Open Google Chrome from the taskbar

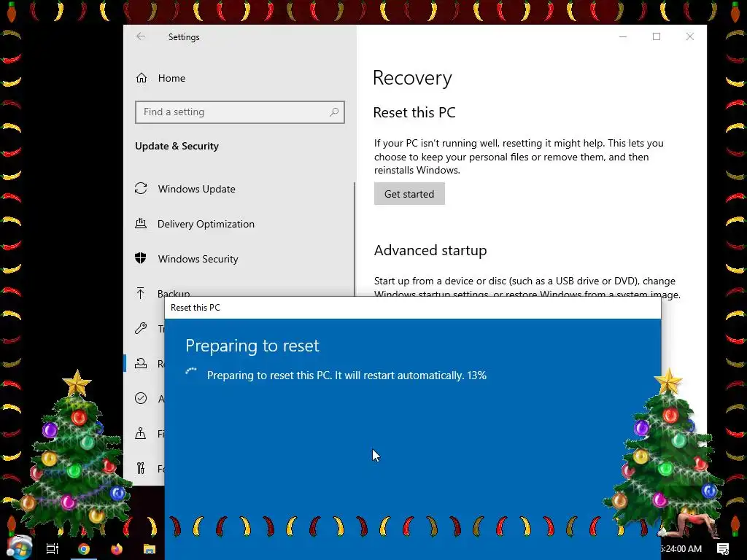coord(84,549)
